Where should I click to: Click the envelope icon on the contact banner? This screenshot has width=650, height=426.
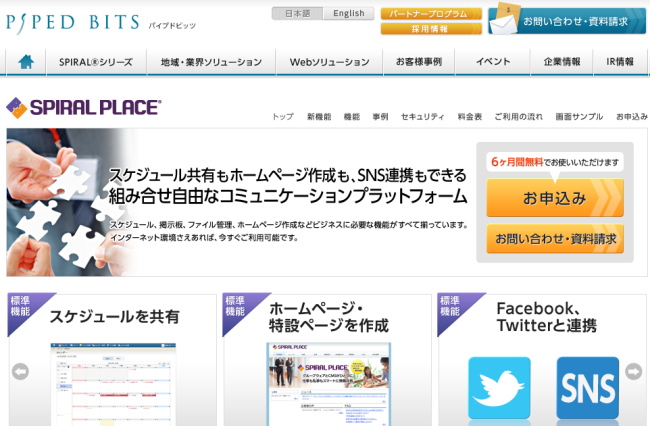click(503, 19)
